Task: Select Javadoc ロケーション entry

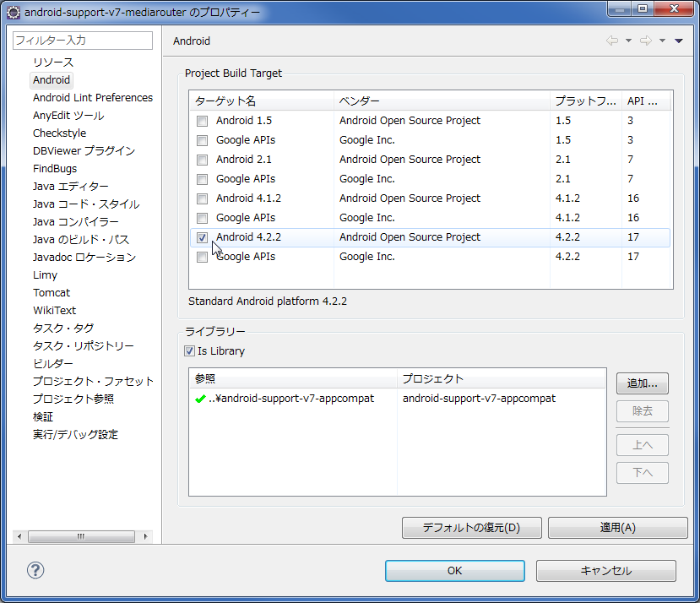Action: tap(84, 258)
